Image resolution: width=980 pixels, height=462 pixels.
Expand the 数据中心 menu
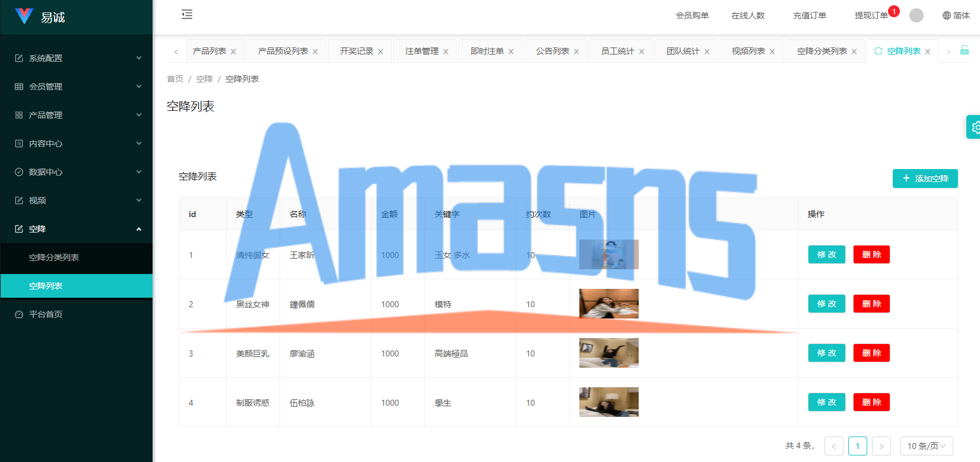(77, 172)
